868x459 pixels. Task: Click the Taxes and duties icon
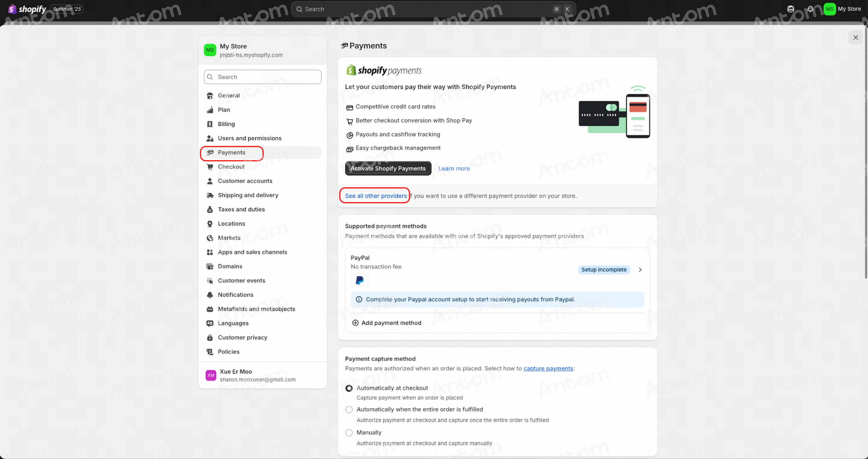click(210, 209)
